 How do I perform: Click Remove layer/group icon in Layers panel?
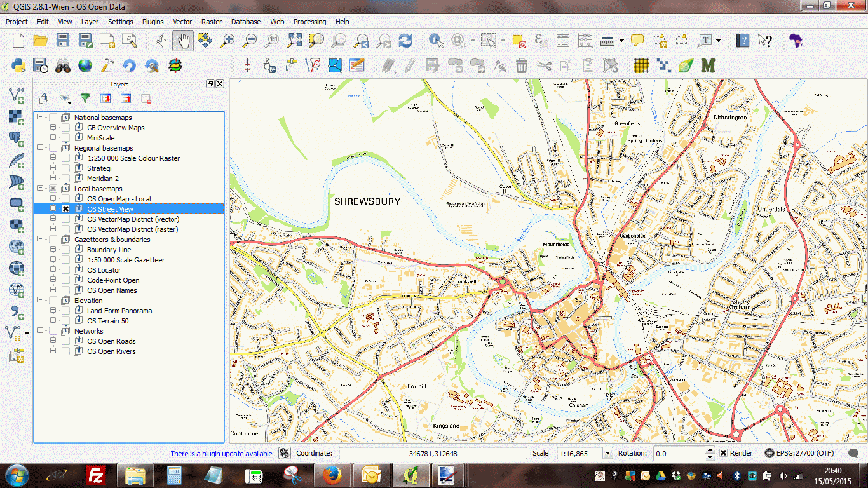click(x=146, y=98)
